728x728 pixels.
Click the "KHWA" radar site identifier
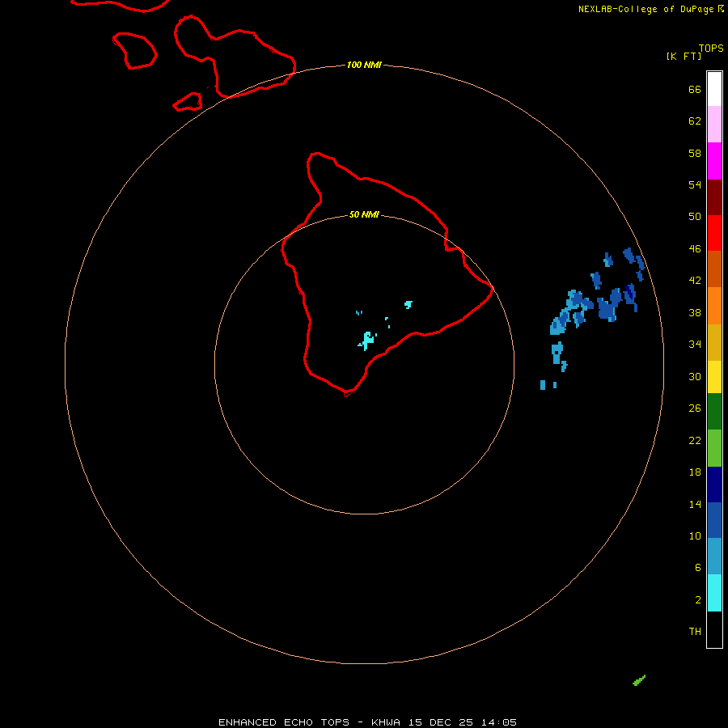[385, 722]
